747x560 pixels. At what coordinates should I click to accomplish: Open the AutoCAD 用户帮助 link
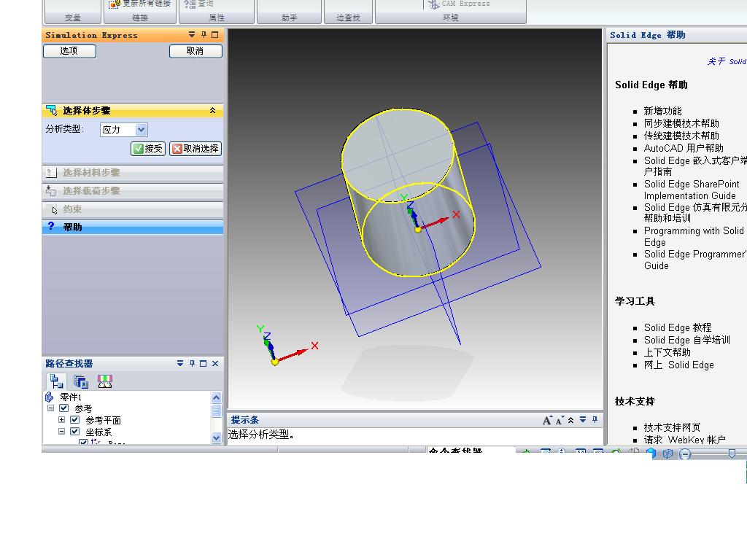(x=684, y=148)
